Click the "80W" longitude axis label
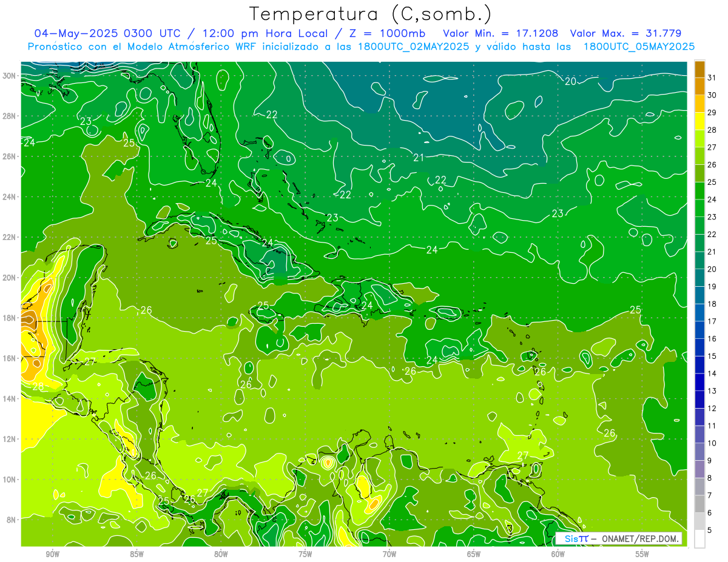The height and width of the screenshot is (562, 728). coord(221,554)
